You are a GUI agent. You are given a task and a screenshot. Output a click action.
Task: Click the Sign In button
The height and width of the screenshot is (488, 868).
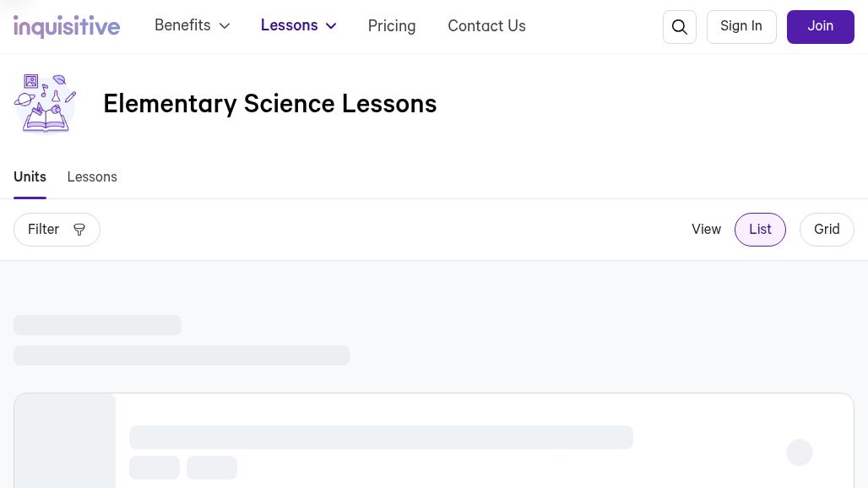point(741,26)
